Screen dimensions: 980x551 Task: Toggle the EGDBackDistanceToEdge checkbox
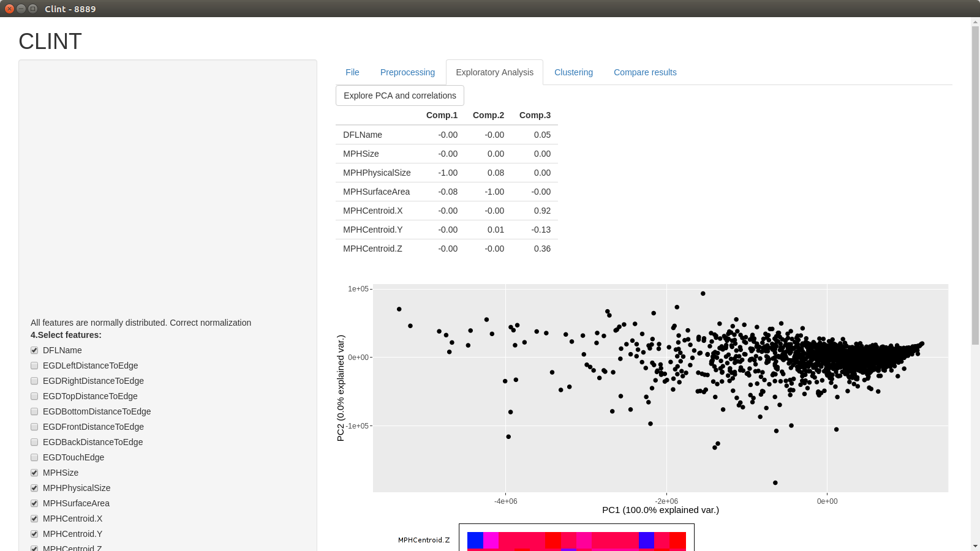pos(34,442)
